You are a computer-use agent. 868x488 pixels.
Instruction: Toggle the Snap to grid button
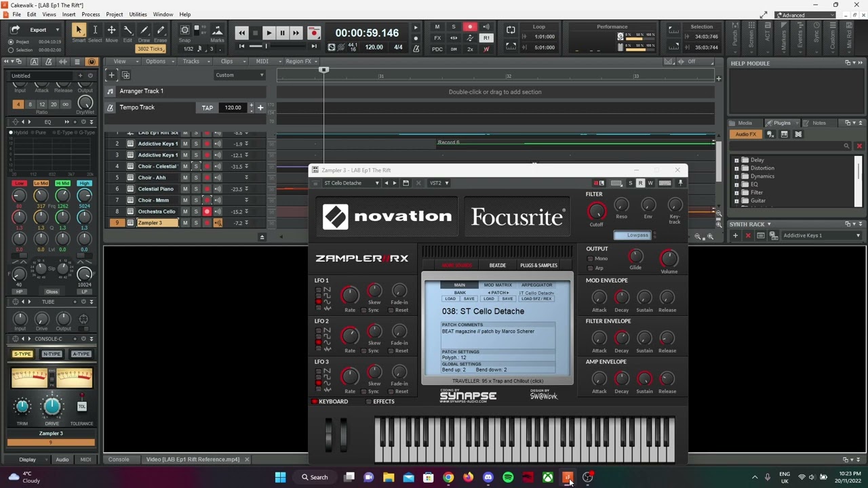pyautogui.click(x=184, y=30)
